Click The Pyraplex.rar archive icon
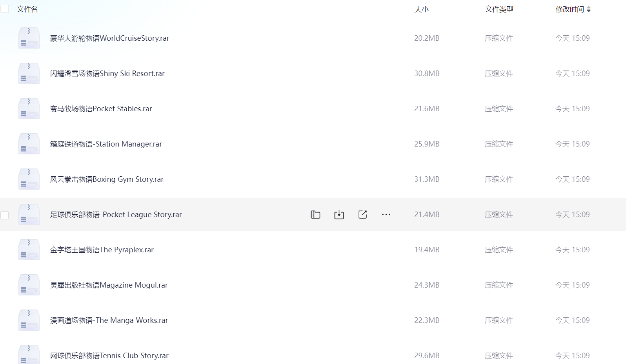The width and height of the screenshot is (626, 364). 29,250
